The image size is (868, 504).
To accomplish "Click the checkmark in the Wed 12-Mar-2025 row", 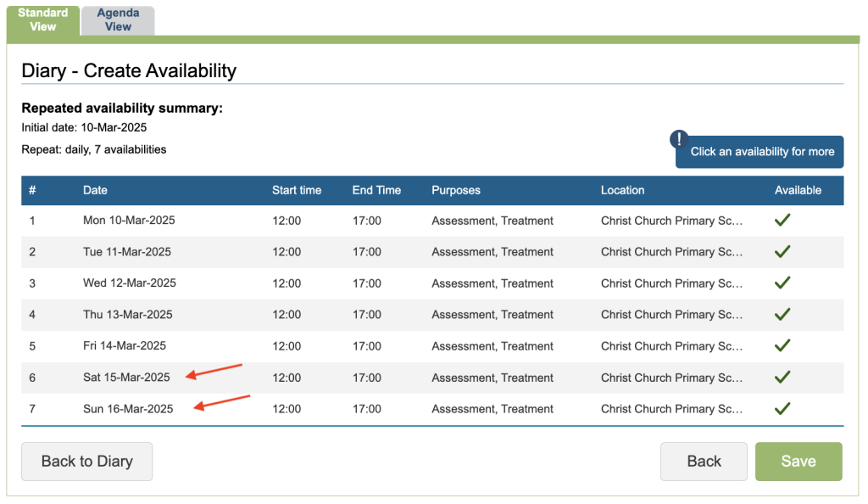I will 782,283.
